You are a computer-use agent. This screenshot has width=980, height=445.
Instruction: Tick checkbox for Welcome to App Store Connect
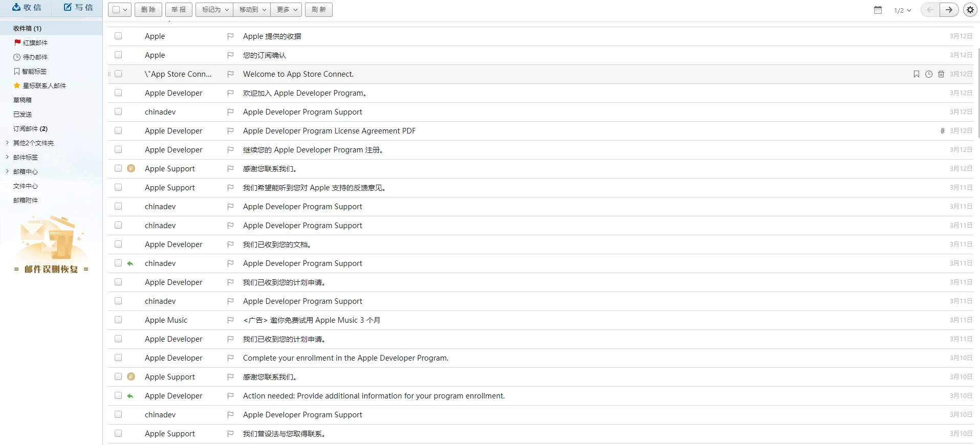coord(118,74)
